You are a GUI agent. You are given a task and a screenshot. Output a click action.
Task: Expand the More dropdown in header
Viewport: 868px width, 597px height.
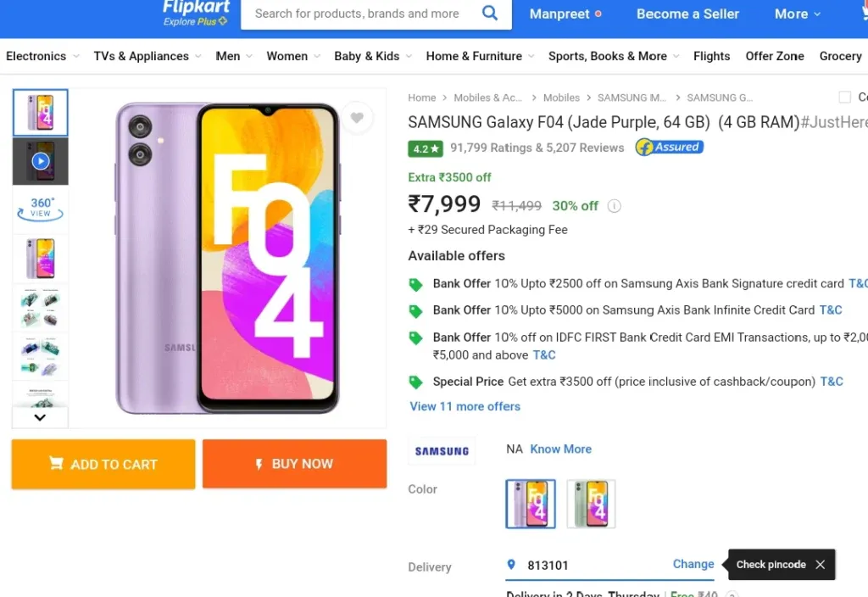(797, 14)
